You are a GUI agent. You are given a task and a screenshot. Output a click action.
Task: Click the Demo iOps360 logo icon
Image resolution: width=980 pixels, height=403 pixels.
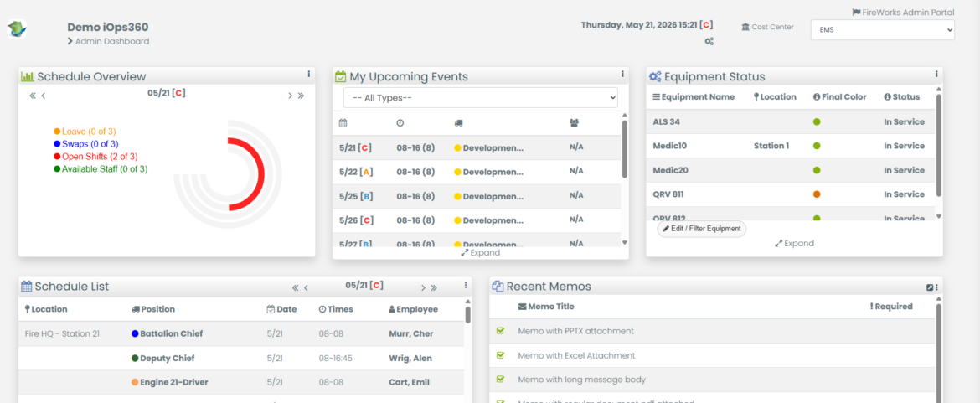16,29
